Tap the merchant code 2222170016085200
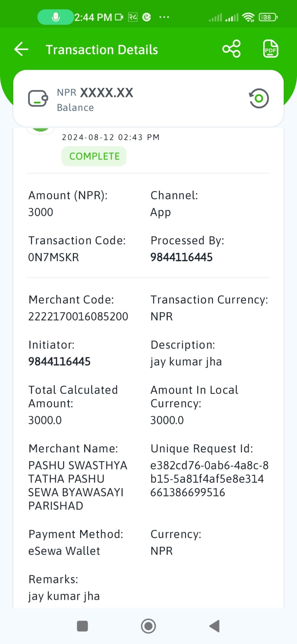The height and width of the screenshot is (644, 297). click(x=78, y=316)
